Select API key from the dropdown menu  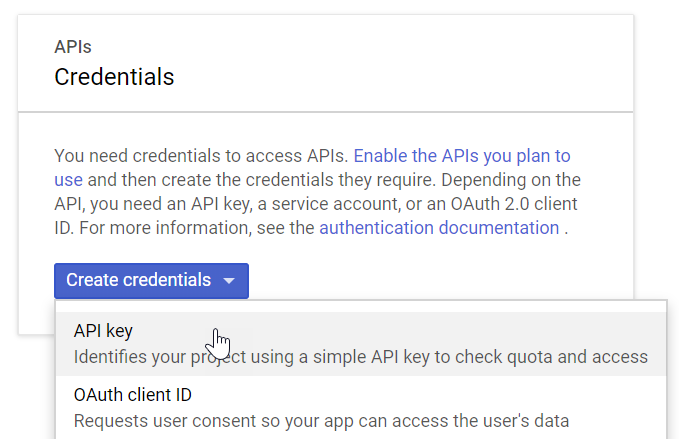pyautogui.click(x=361, y=344)
